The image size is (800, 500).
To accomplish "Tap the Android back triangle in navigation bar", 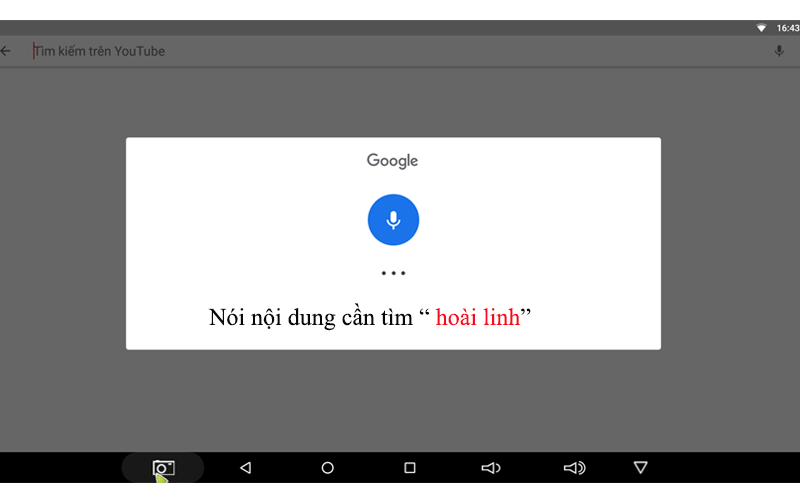I will [245, 467].
